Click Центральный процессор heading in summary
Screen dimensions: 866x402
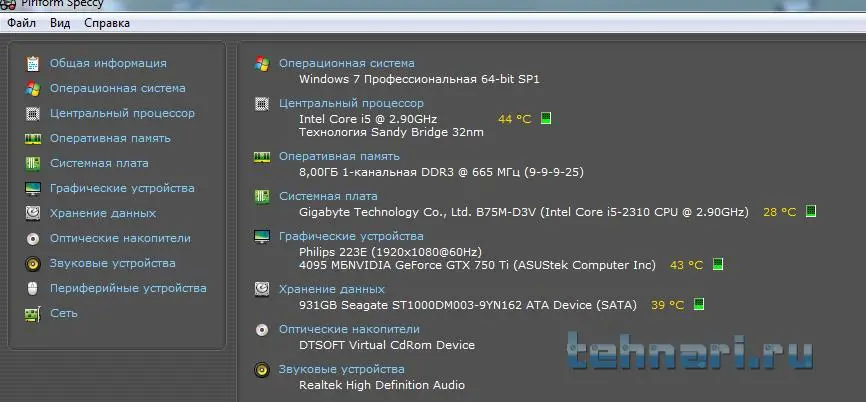351,103
